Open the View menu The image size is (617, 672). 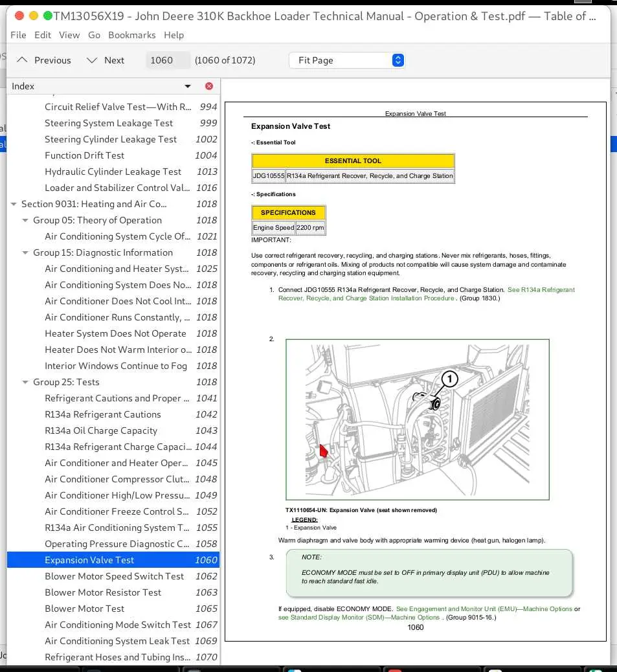(x=69, y=35)
